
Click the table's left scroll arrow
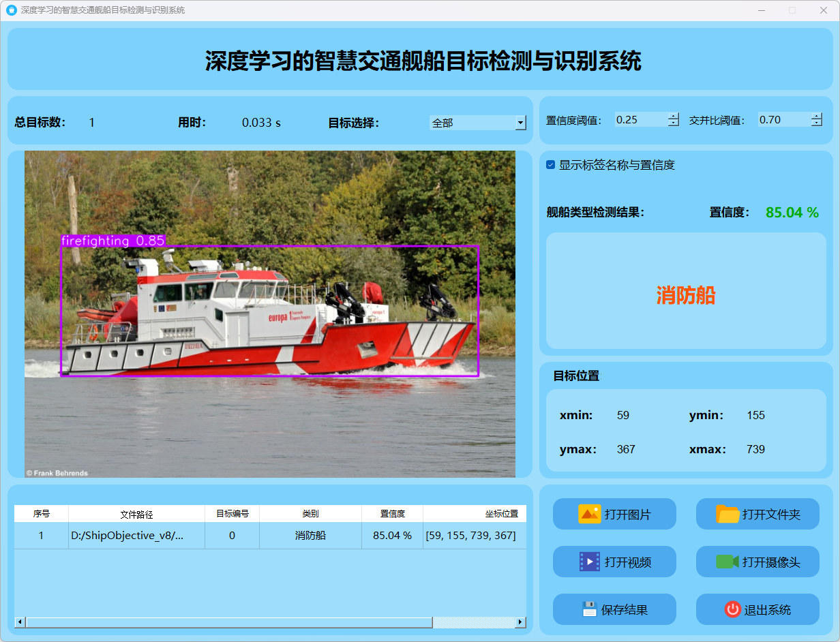pos(20,622)
